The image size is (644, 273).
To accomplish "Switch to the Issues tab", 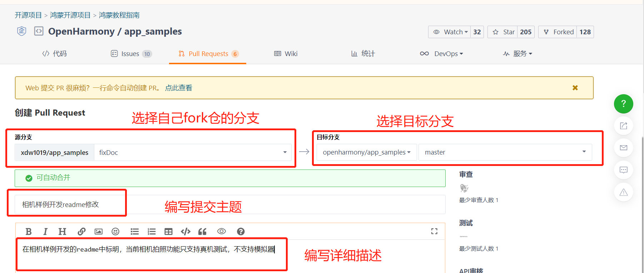I will click(x=131, y=54).
